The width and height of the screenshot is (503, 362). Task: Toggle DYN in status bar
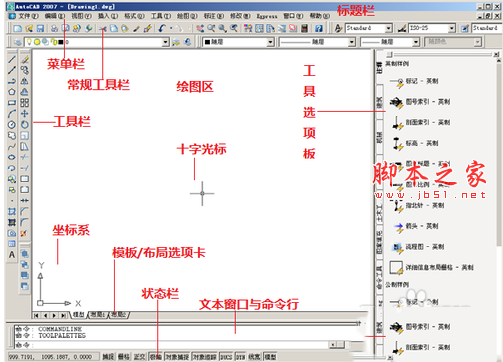point(241,357)
